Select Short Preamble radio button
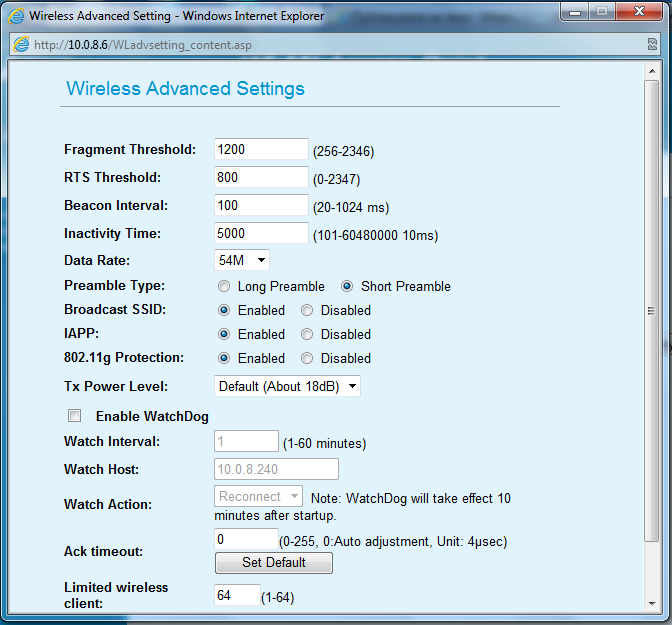 [347, 286]
